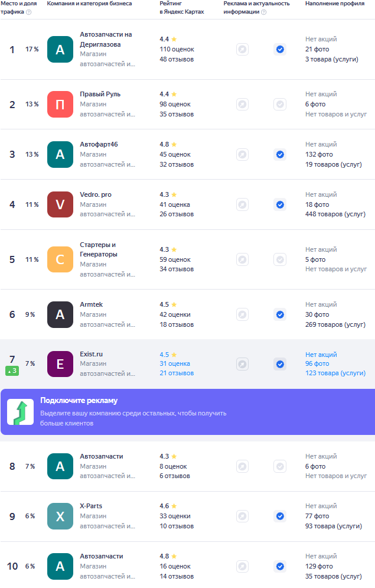Open the "96 фото" link for Exist.ru

point(317,364)
